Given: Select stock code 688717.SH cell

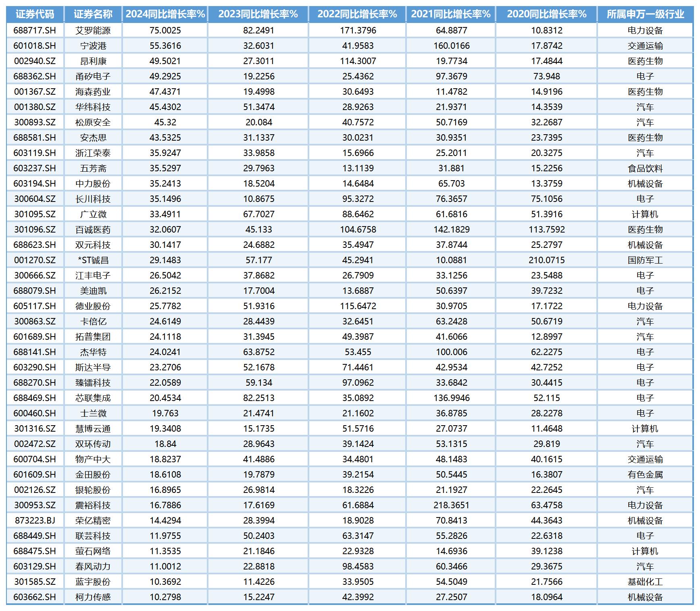Looking at the screenshot, I should click(35, 31).
